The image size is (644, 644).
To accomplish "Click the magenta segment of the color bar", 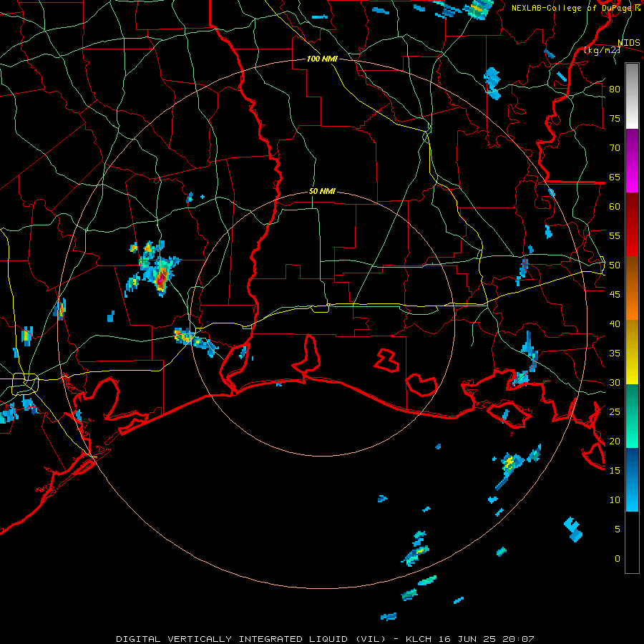I will [x=632, y=161].
